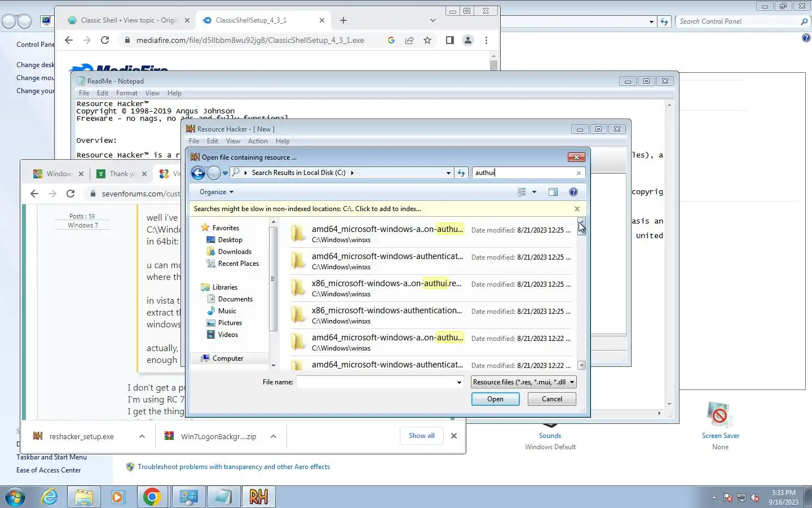Select Favorites in navigation pane
The width and height of the screenshot is (812, 508).
[x=226, y=228]
